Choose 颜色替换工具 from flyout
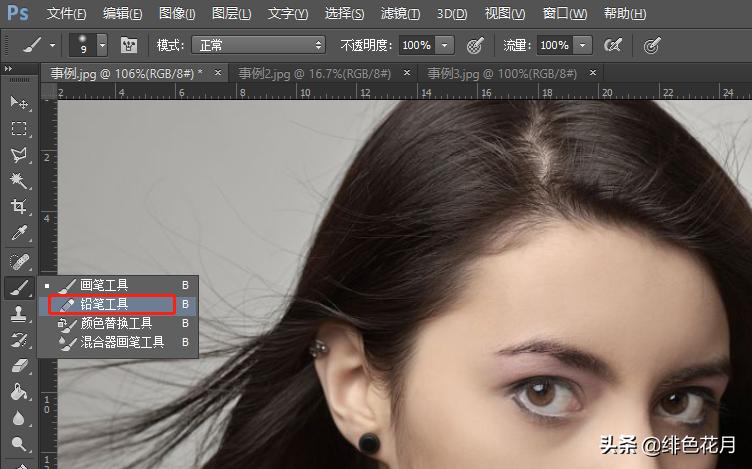752x469 pixels. click(x=118, y=323)
